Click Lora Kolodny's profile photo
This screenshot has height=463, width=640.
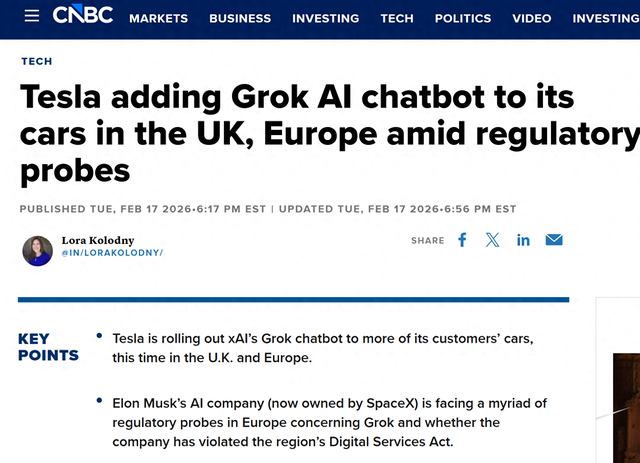[37, 250]
